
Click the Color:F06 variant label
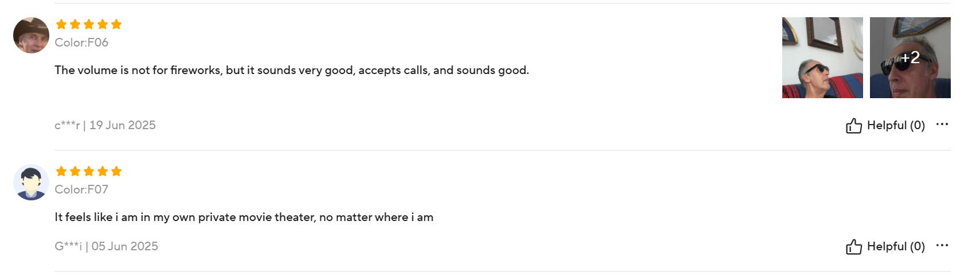pyautogui.click(x=81, y=42)
